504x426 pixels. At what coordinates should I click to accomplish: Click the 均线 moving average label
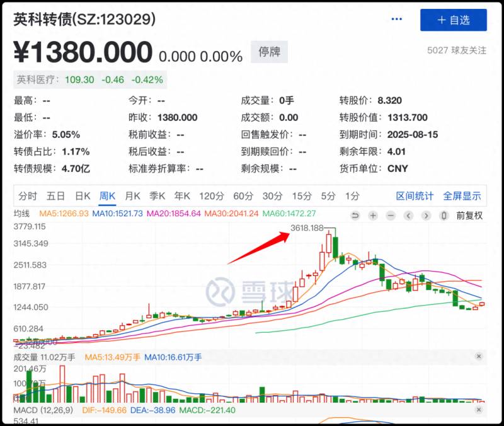[21, 214]
